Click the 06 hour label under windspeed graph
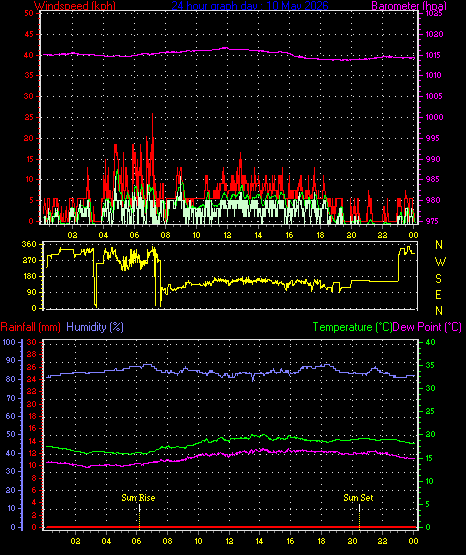The image size is (466, 555). [x=134, y=235]
